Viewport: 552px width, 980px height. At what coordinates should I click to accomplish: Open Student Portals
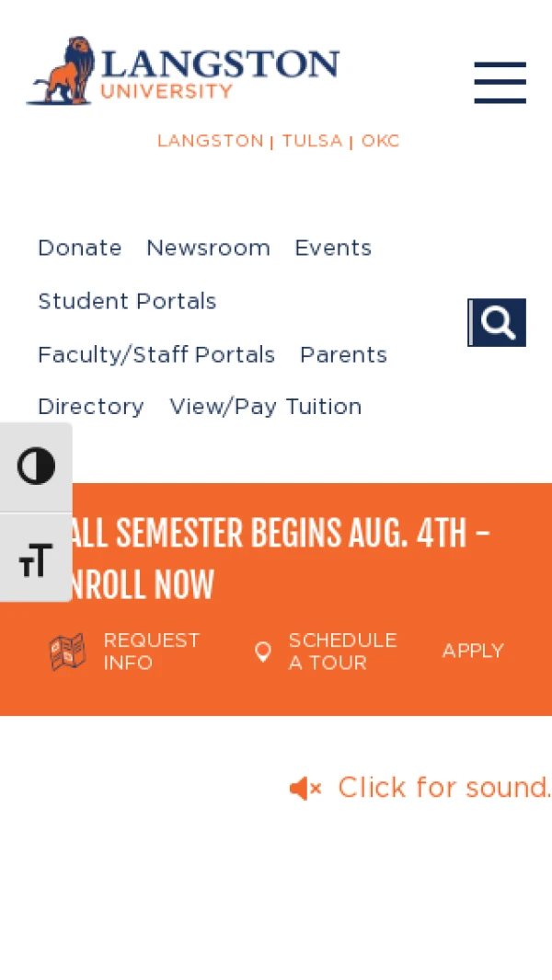[127, 302]
